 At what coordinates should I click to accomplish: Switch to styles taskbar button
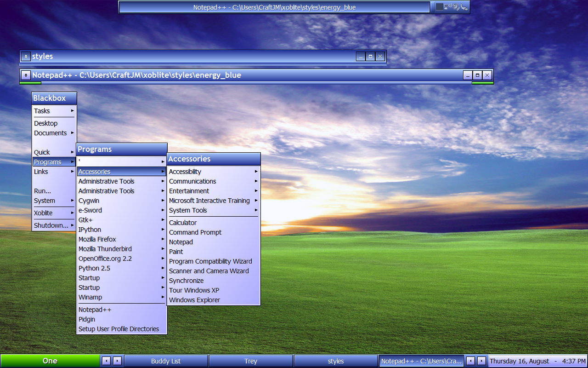pyautogui.click(x=336, y=361)
